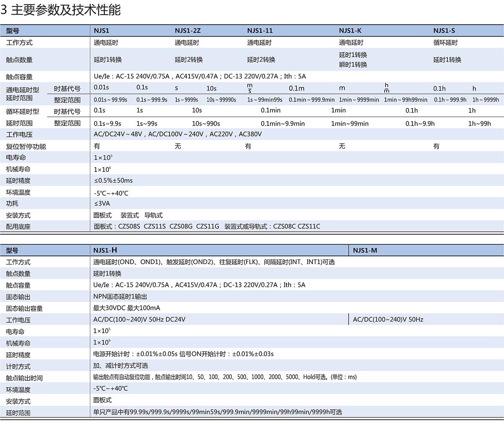The width and height of the screenshot is (504, 424).
Task: Click the NJS1-S model header
Action: point(444,31)
